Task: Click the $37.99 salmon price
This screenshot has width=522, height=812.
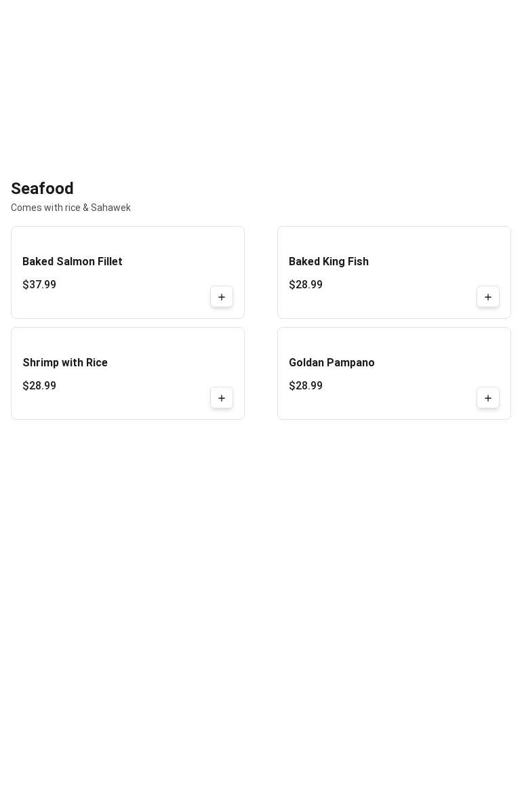Action: (x=39, y=285)
